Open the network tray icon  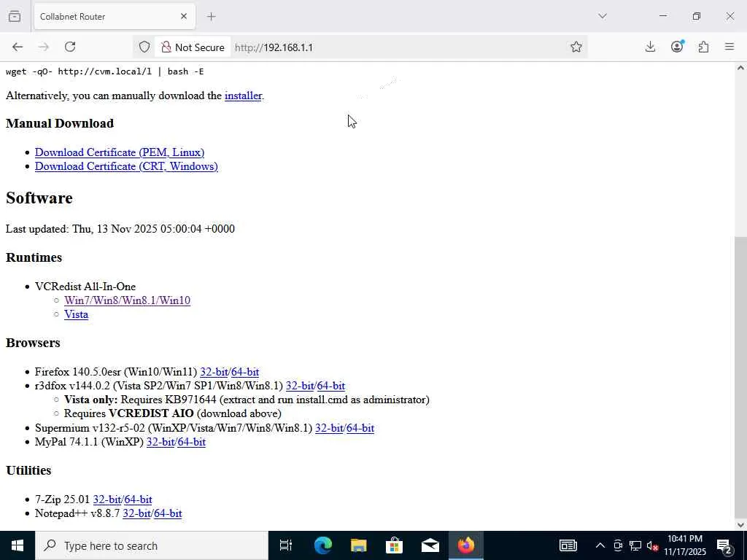click(635, 545)
